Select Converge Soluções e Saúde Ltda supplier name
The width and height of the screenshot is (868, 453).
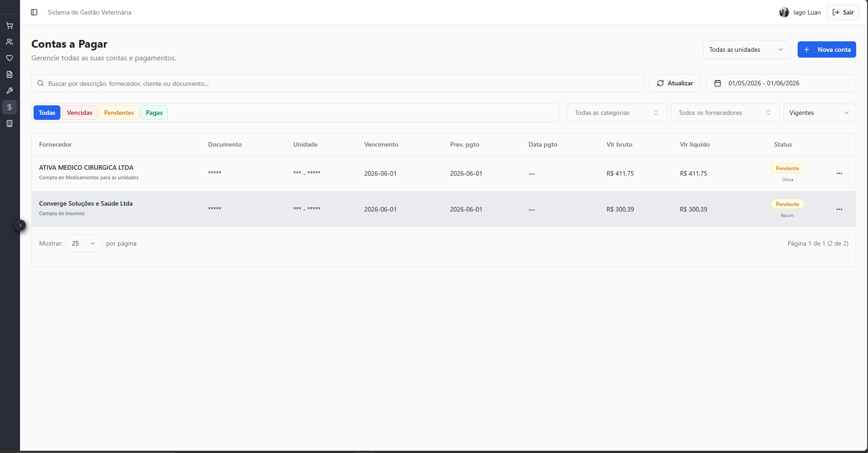(x=86, y=203)
